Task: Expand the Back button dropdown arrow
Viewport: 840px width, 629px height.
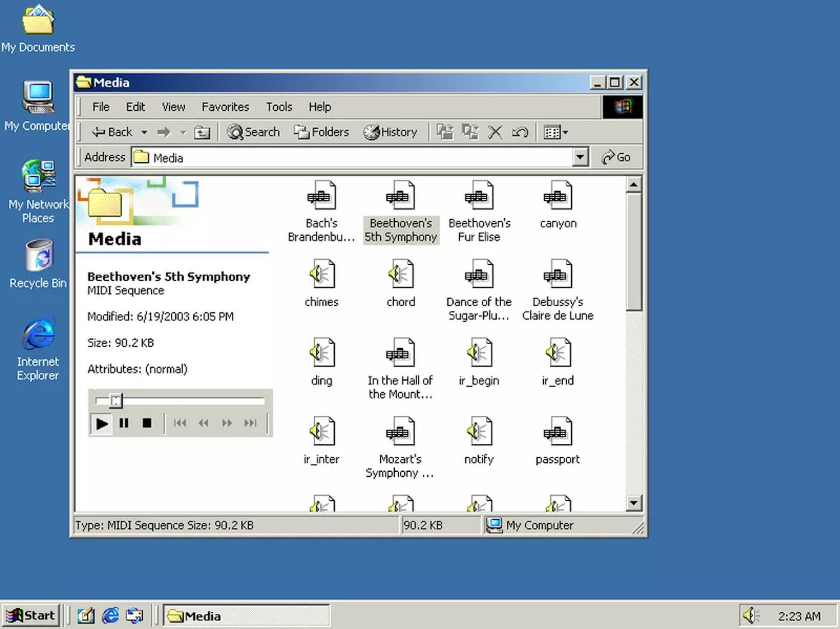Action: pyautogui.click(x=143, y=132)
